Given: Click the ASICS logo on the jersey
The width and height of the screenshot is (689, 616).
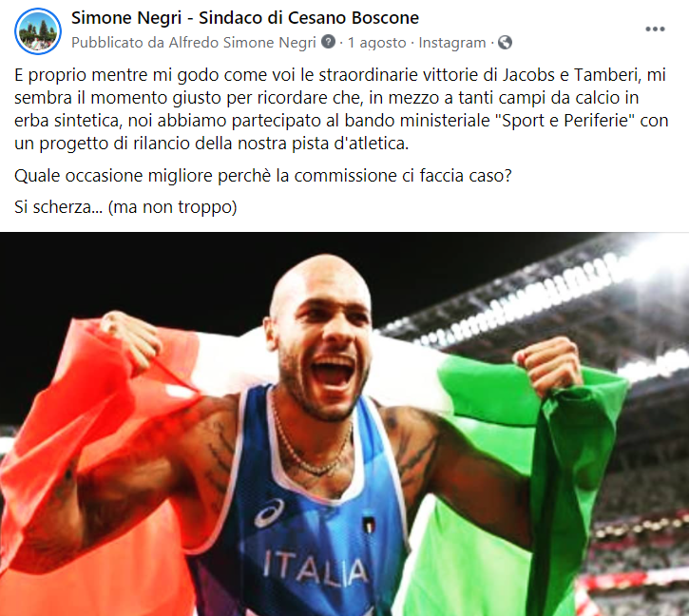Looking at the screenshot, I should click(x=269, y=512).
